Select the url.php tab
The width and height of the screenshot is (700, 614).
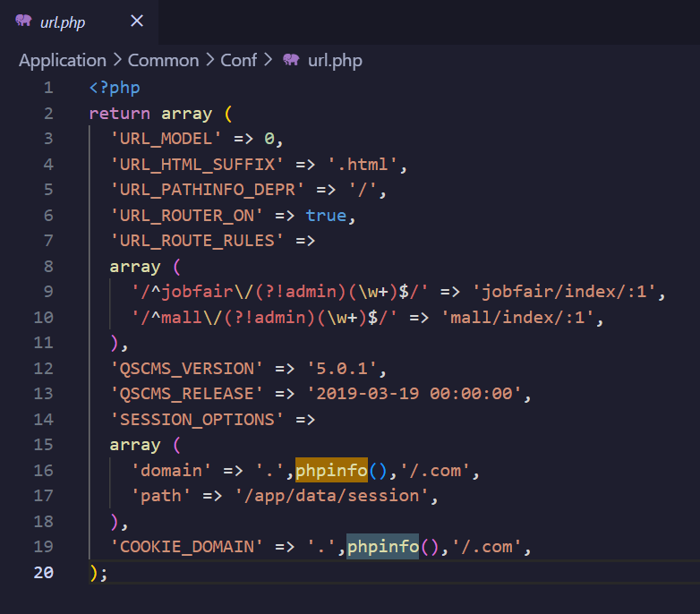[63, 22]
